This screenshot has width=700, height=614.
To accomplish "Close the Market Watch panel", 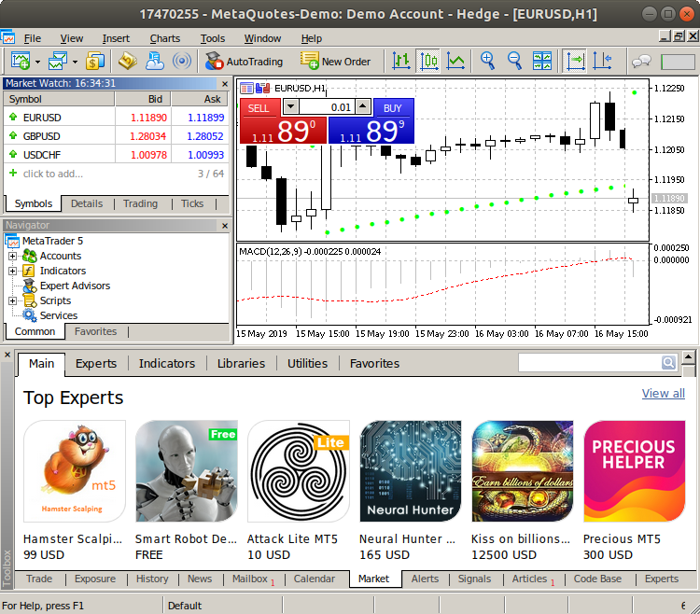I will pyautogui.click(x=224, y=82).
